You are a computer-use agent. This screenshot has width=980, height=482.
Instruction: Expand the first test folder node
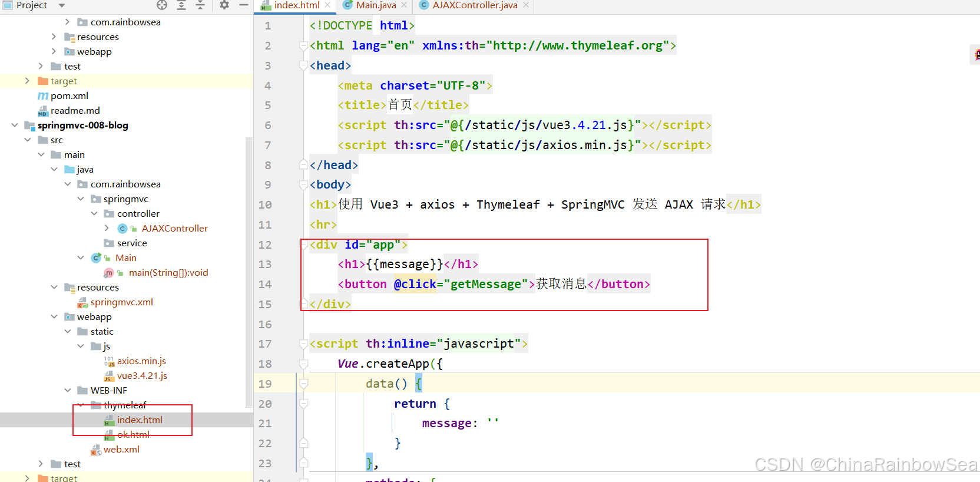coord(41,66)
